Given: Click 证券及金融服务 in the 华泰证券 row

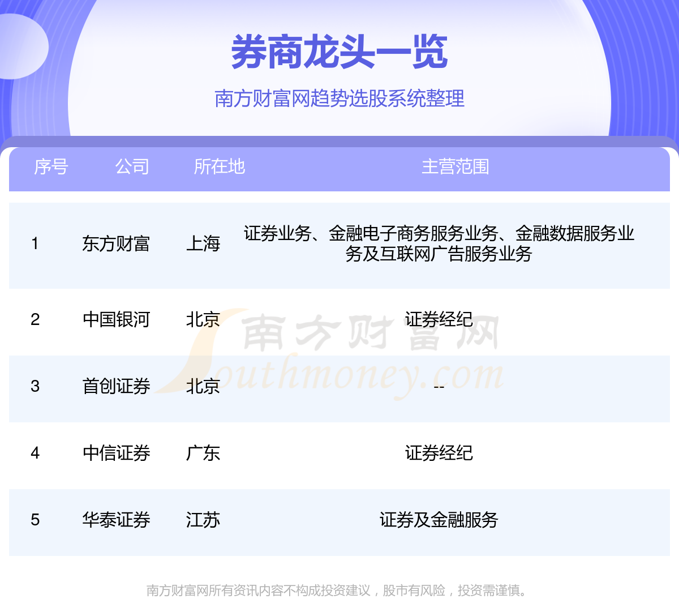Looking at the screenshot, I should pyautogui.click(x=439, y=520).
